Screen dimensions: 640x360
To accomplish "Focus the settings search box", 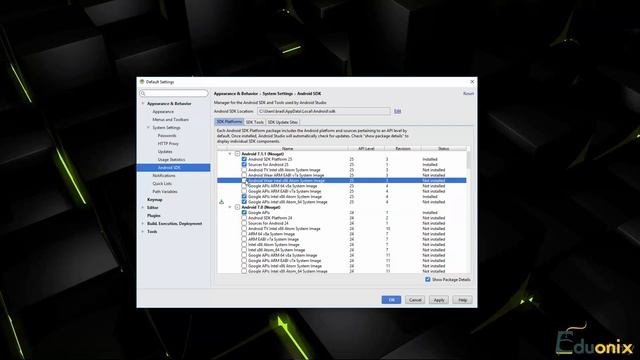I will [174, 93].
